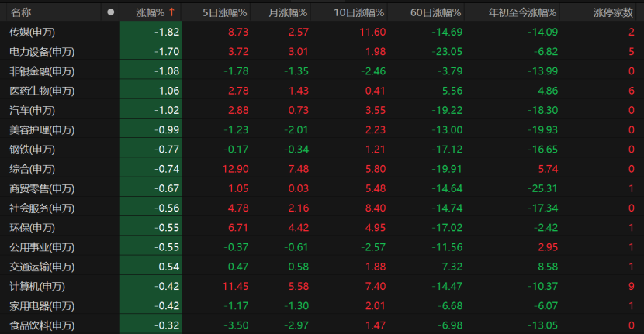Click the -1.02 change value for 汽车
Image resolution: width=644 pixels, height=334 pixels.
tap(167, 110)
